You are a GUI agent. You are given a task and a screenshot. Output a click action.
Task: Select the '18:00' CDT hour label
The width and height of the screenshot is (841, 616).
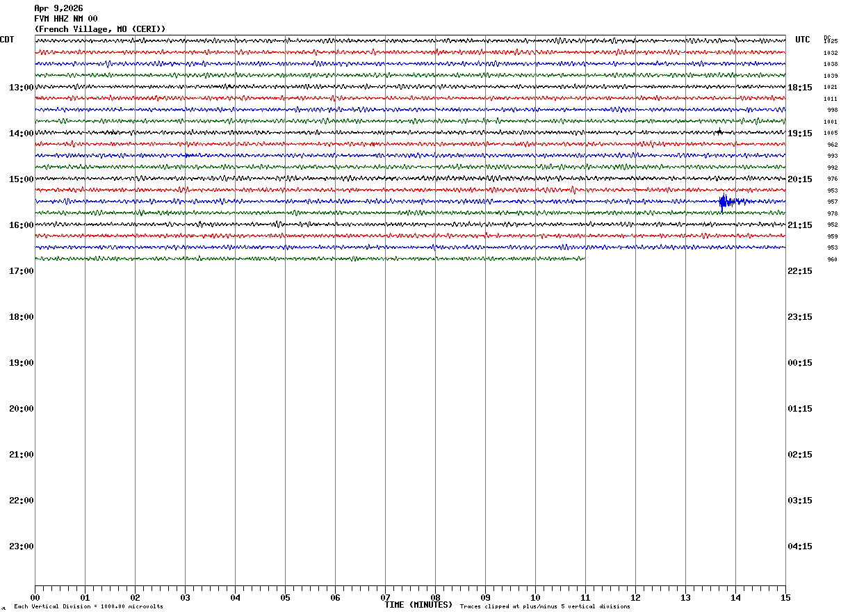click(x=22, y=317)
